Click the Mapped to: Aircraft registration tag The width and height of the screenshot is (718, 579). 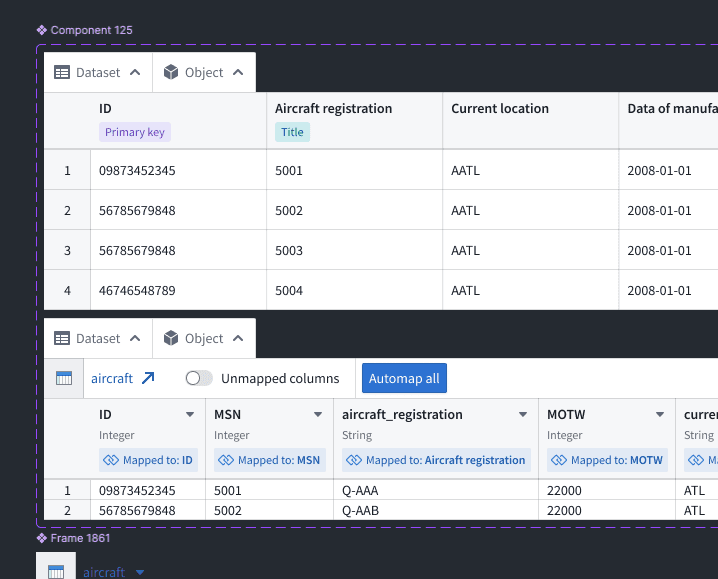(436, 460)
